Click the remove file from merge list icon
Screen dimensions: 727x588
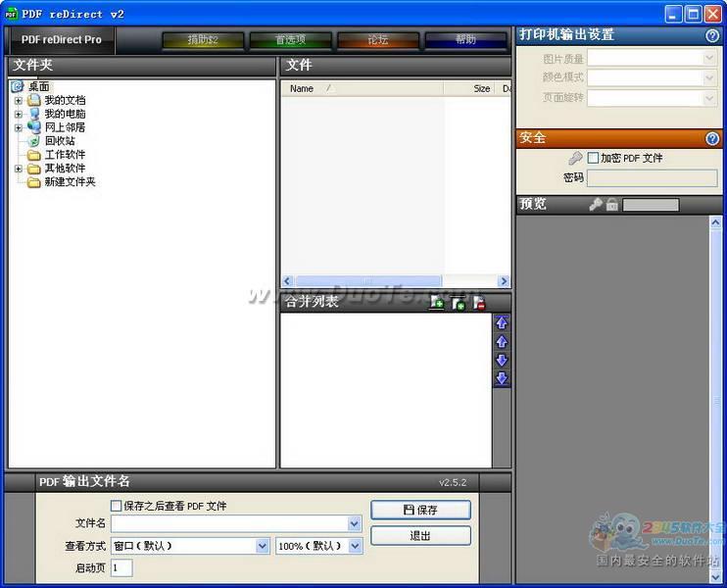(x=479, y=303)
